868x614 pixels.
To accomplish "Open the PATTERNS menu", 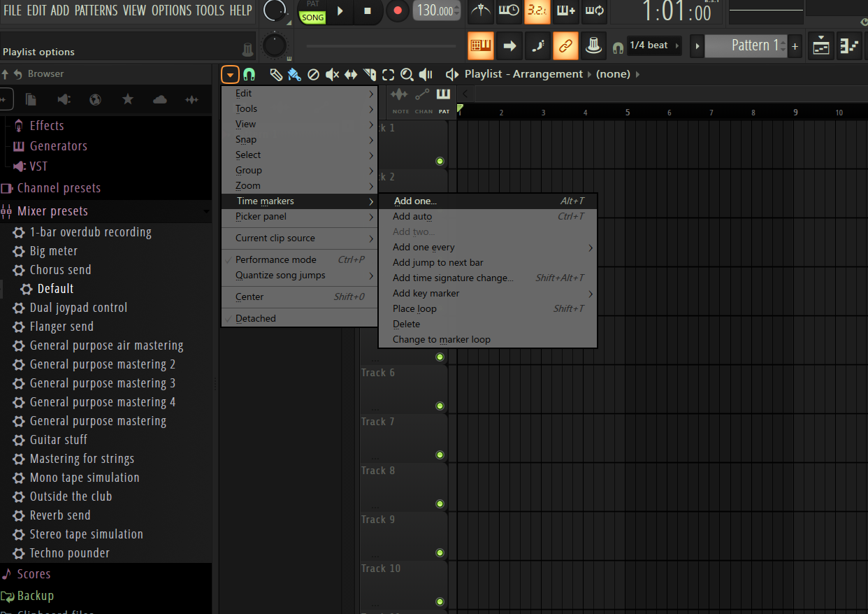I will (x=96, y=10).
